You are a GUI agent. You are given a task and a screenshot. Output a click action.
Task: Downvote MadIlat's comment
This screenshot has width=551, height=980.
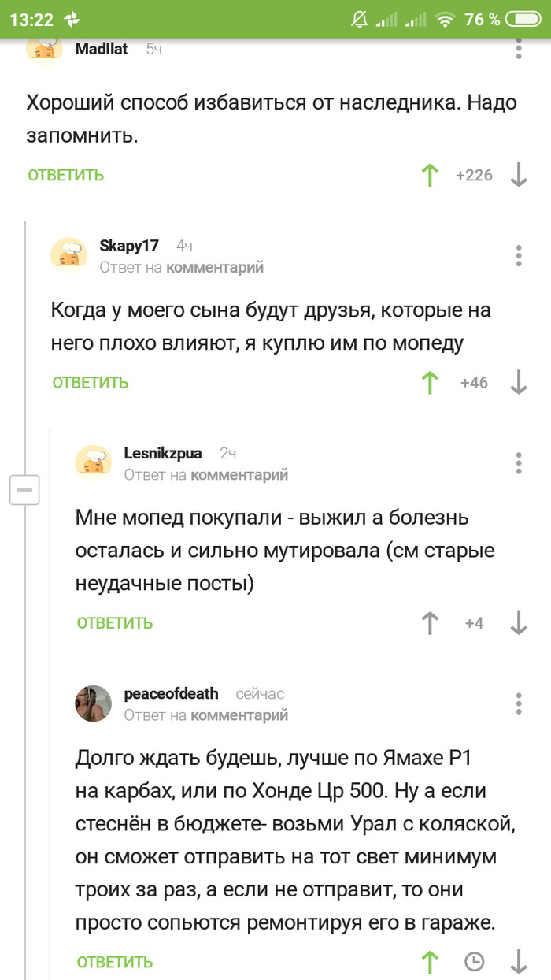[518, 175]
